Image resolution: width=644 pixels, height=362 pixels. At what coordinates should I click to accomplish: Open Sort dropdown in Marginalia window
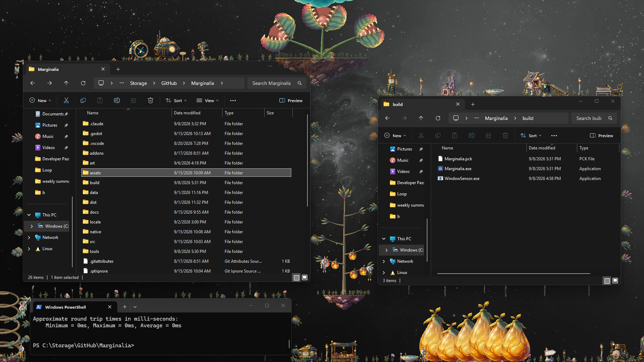click(x=176, y=101)
